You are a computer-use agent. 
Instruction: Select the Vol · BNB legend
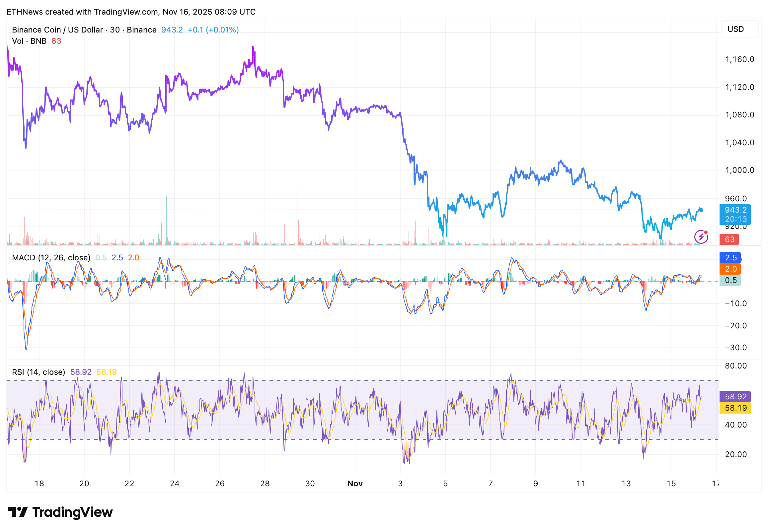[x=29, y=41]
